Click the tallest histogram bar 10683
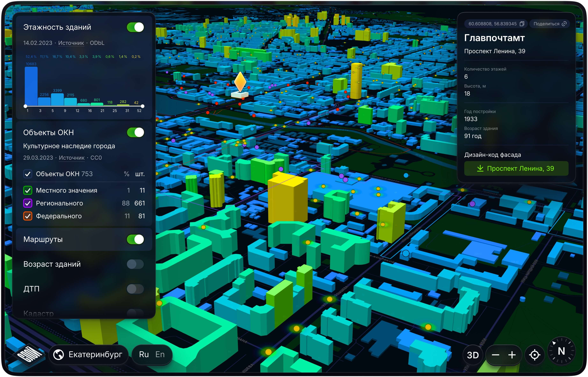Image resolution: width=588 pixels, height=377 pixels. click(31, 86)
